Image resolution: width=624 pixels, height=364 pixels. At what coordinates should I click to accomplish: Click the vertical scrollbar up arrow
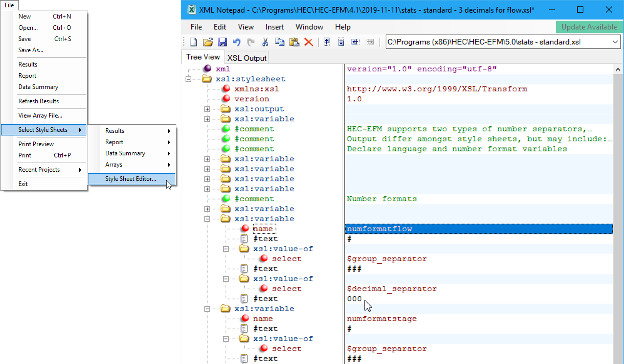click(x=618, y=70)
